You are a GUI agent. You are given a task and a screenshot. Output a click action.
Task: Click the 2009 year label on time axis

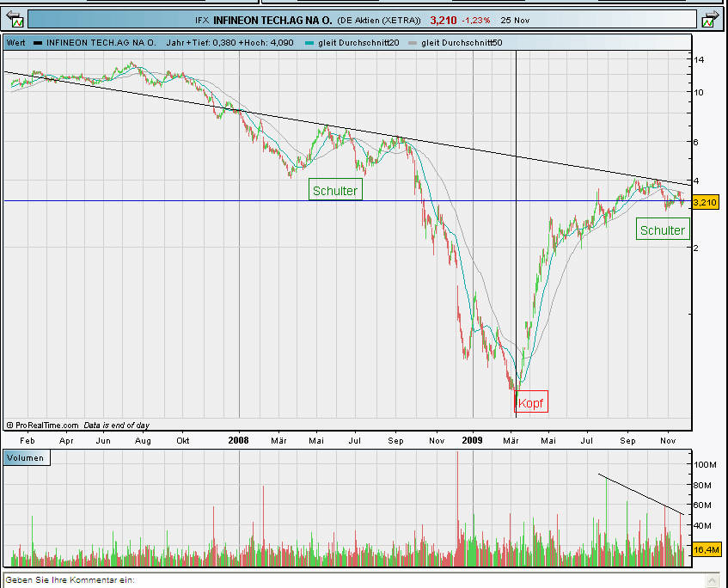[x=472, y=440]
